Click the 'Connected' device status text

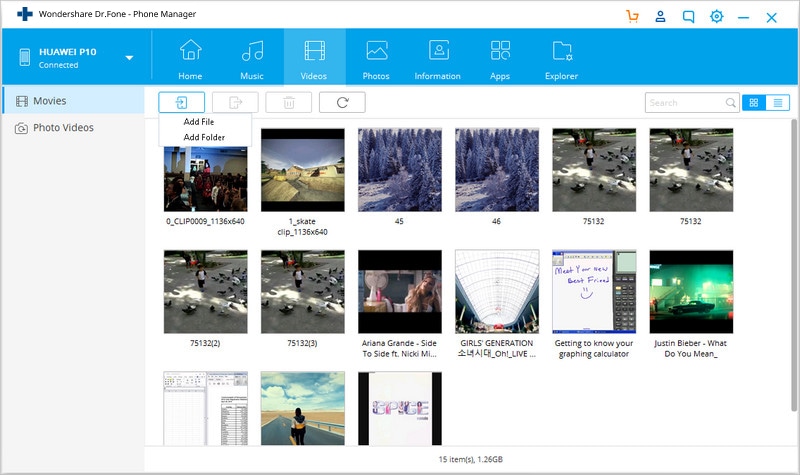click(59, 65)
